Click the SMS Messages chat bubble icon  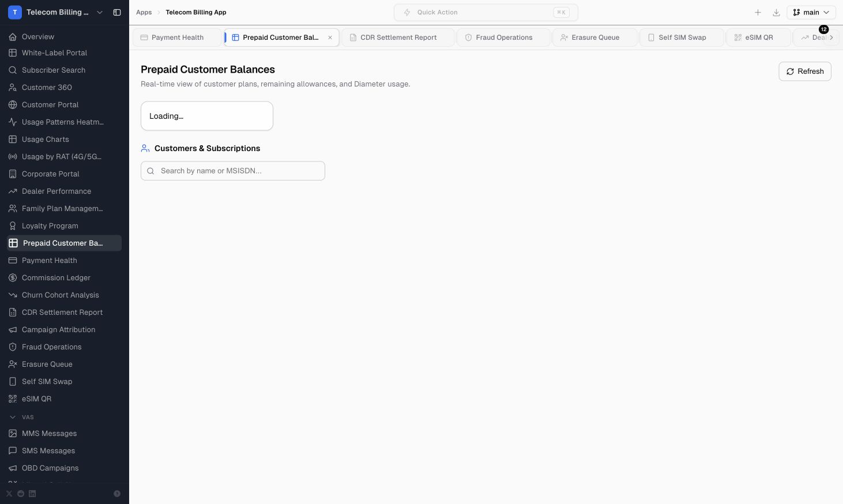click(13, 450)
